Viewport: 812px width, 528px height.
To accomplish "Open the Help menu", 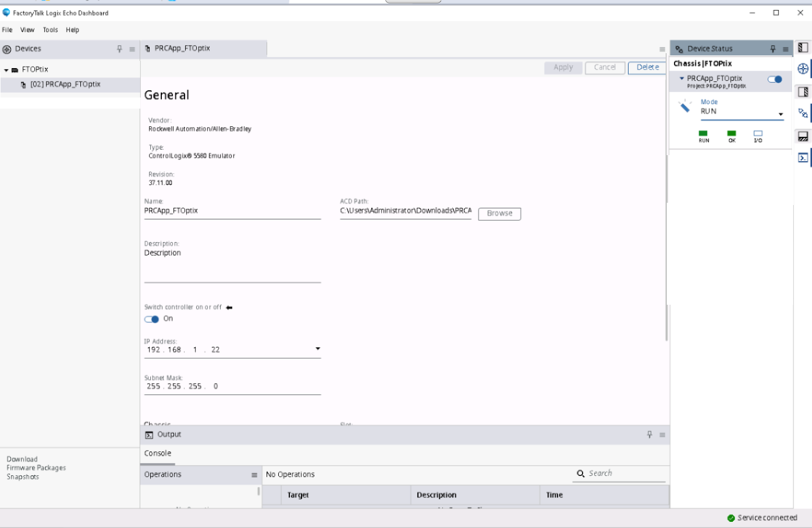I will (x=73, y=30).
